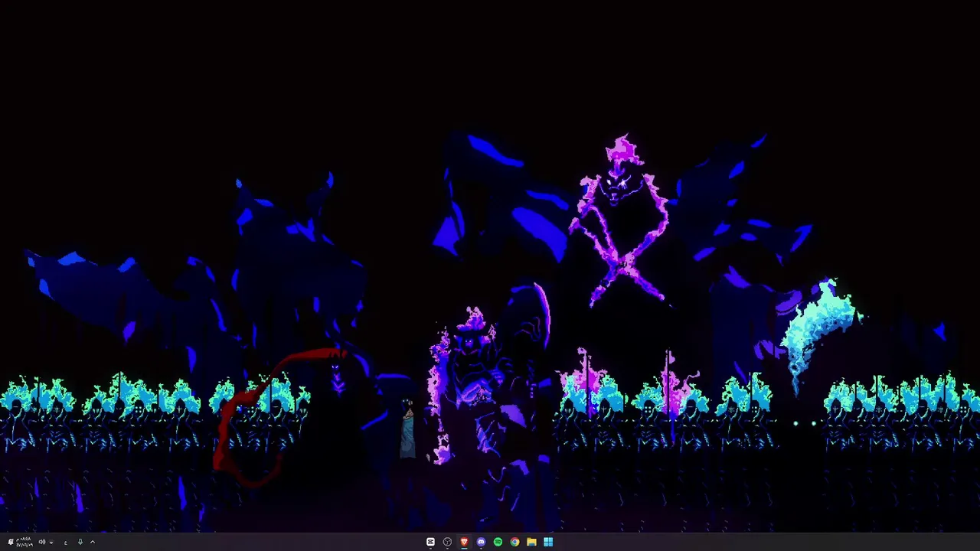This screenshot has width=980, height=551.
Task: Open File Explorer from the taskbar
Action: coord(531,542)
